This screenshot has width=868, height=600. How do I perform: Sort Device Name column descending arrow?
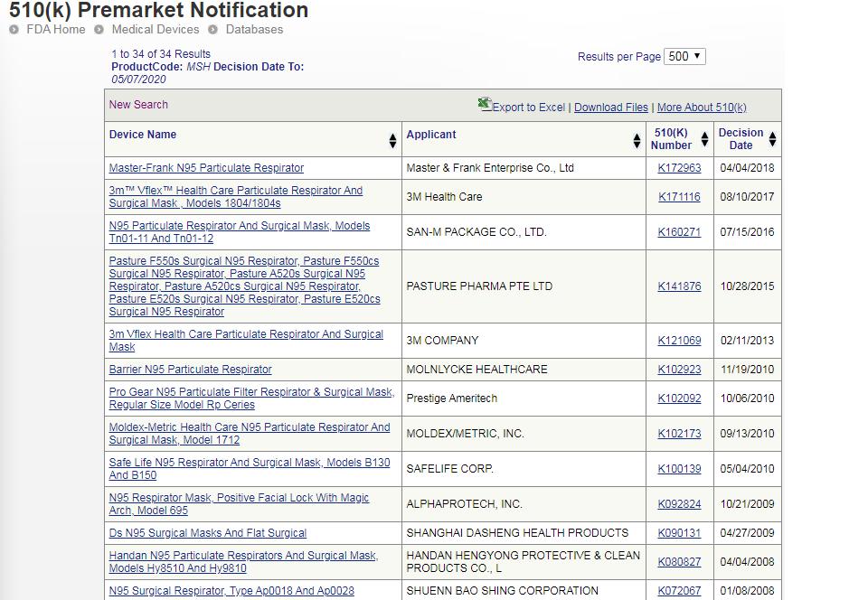point(392,145)
